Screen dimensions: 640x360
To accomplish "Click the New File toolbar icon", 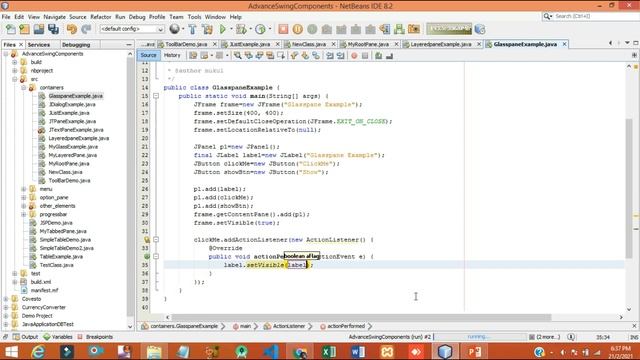I will coord(11,29).
